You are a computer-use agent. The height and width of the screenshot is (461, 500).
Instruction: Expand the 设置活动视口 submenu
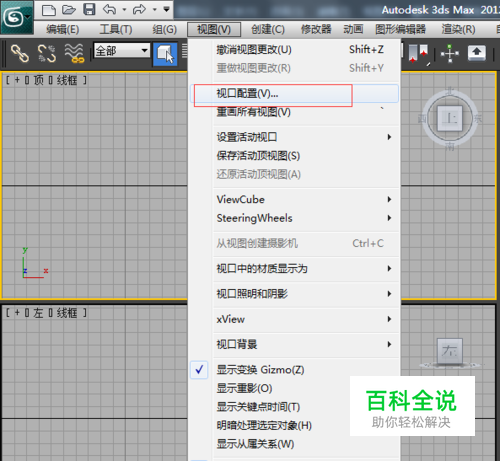(x=294, y=137)
